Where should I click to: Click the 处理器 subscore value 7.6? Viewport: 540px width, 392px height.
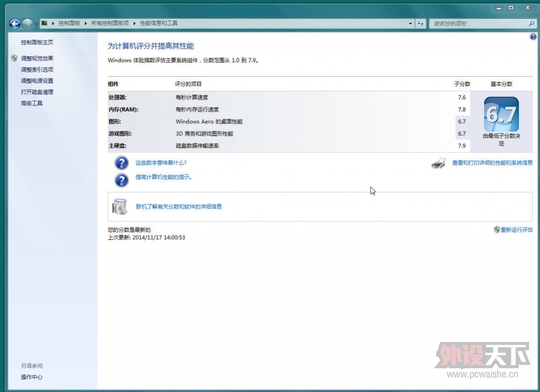pos(462,97)
